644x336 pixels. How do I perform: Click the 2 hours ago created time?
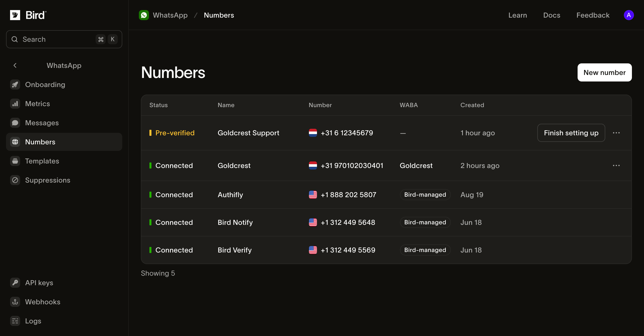pos(480,165)
